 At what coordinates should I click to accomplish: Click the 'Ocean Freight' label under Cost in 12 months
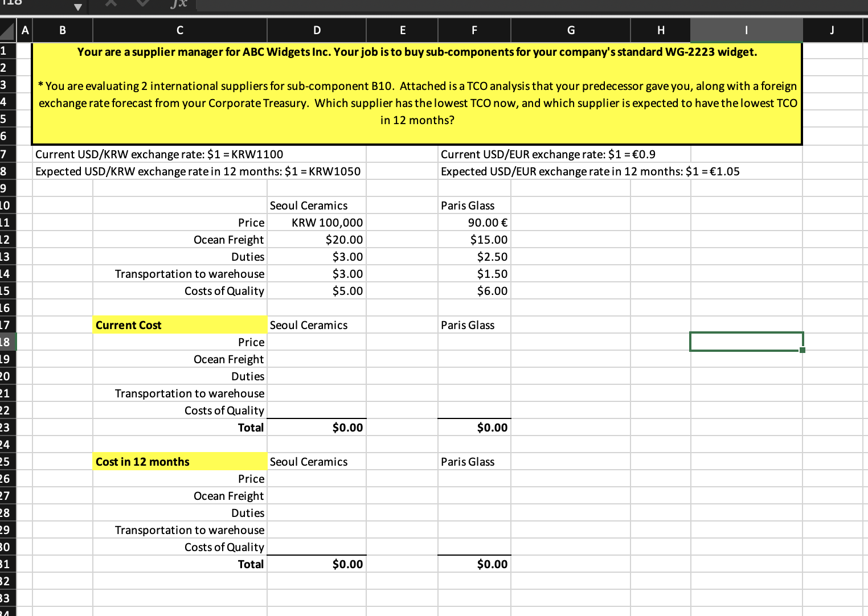tap(229, 496)
